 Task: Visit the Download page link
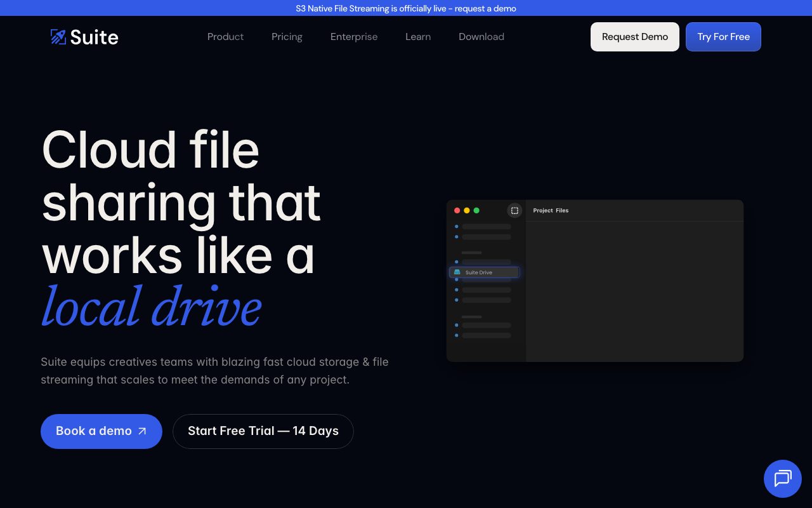pyautogui.click(x=481, y=37)
